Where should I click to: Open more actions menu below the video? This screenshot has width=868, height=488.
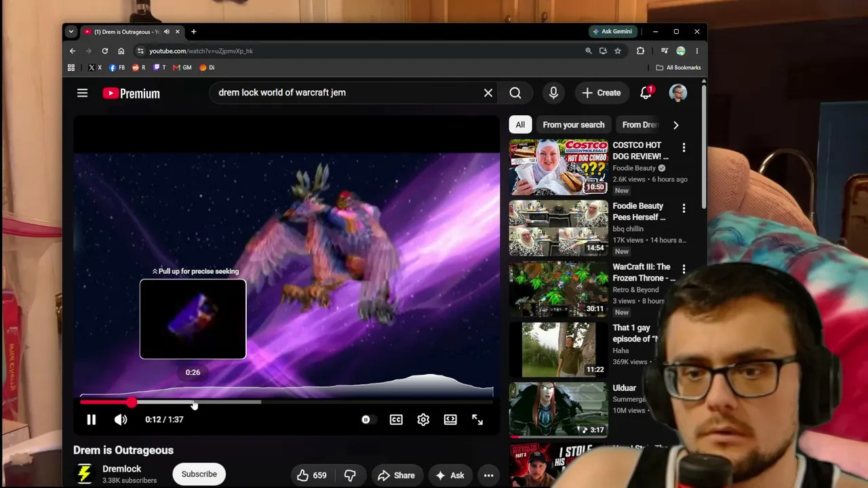488,475
